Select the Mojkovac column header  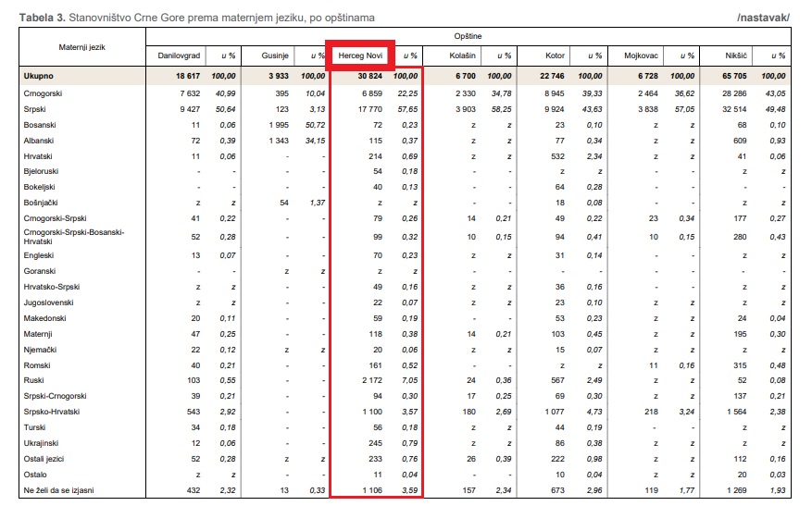(x=641, y=56)
